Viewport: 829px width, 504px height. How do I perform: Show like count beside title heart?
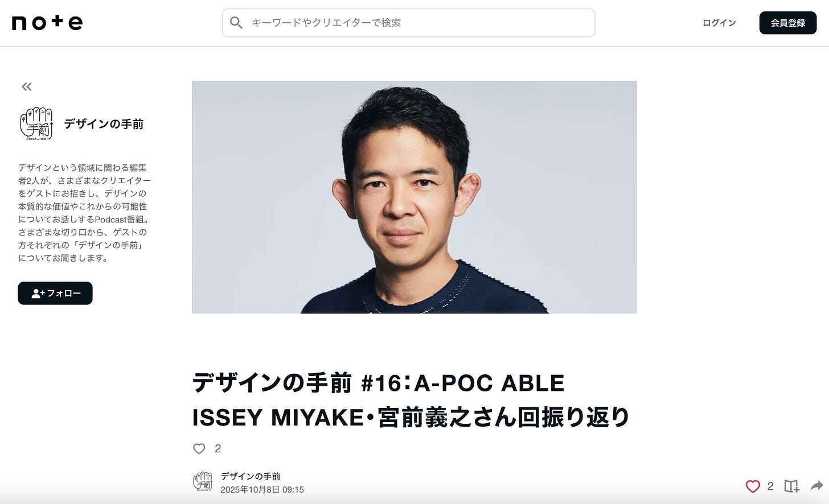pos(217,449)
